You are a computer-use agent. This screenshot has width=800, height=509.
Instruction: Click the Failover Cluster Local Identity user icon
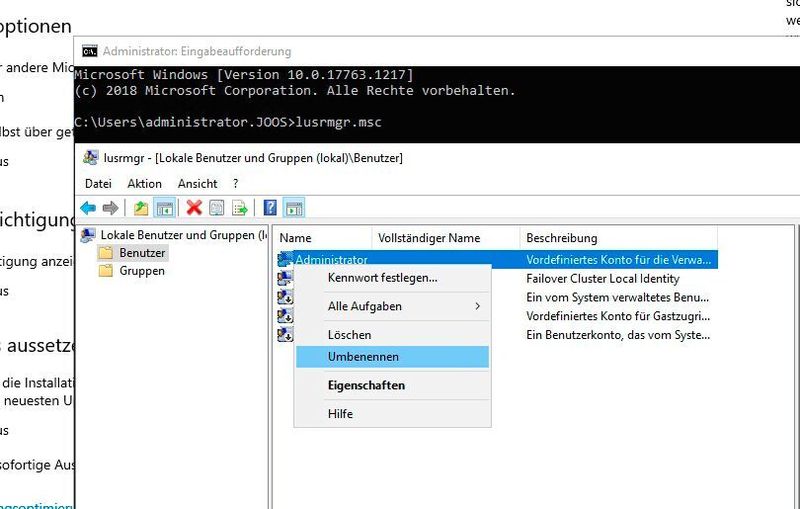285,278
